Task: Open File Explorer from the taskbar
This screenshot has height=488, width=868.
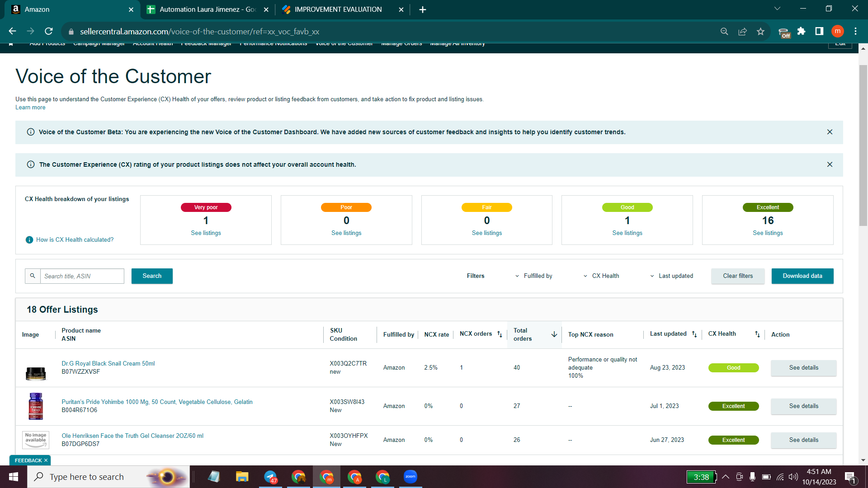Action: pyautogui.click(x=242, y=477)
